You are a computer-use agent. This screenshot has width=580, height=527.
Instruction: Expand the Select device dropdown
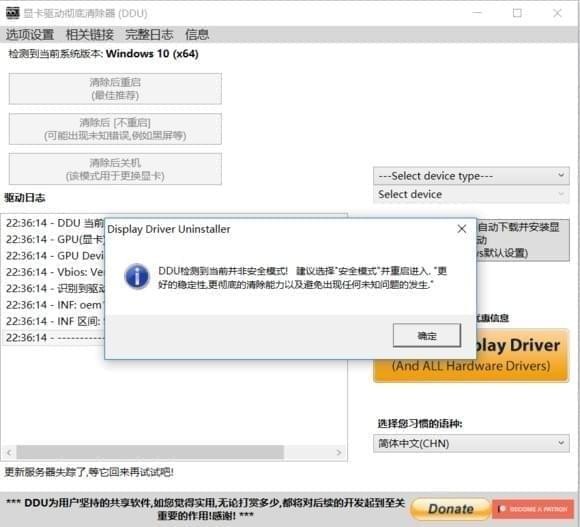click(471, 195)
